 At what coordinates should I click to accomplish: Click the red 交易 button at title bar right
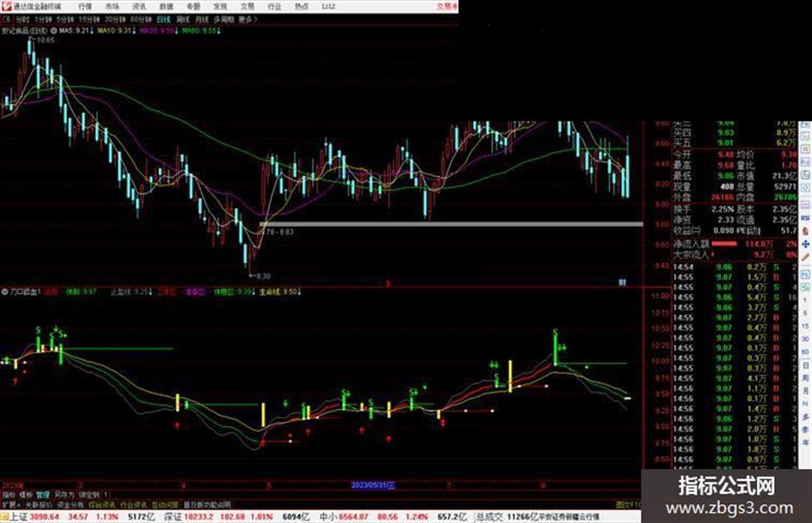(x=447, y=6)
